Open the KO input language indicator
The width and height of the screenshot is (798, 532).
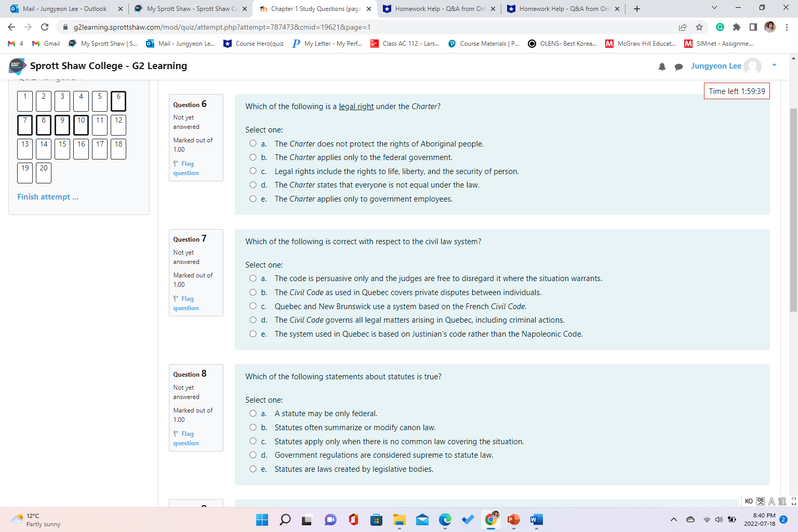[x=749, y=501]
